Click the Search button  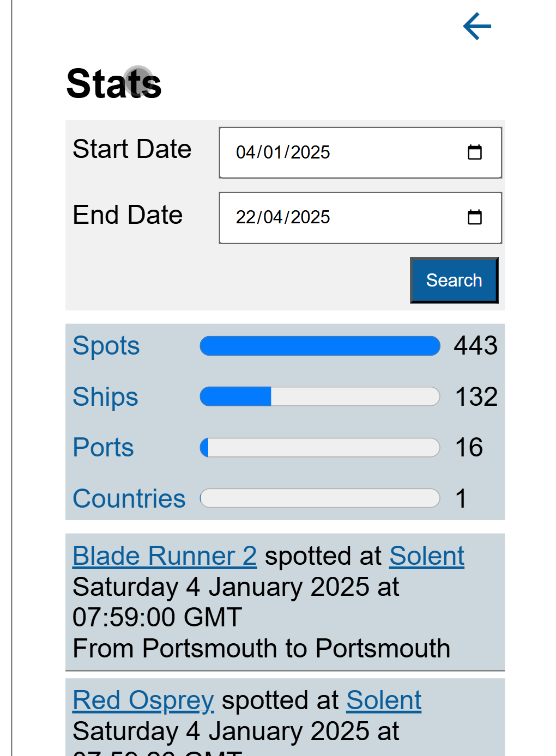pyautogui.click(x=454, y=280)
